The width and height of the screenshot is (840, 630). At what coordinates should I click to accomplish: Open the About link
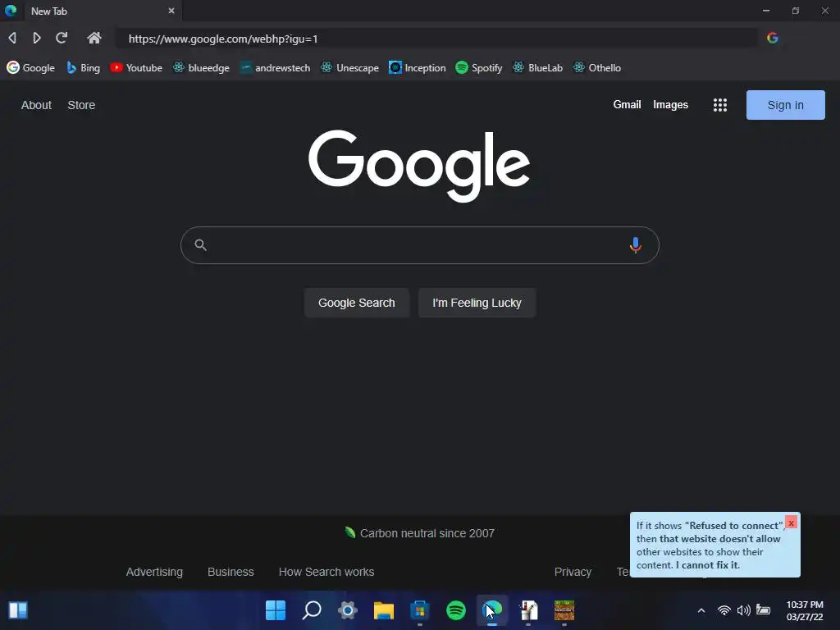(36, 105)
